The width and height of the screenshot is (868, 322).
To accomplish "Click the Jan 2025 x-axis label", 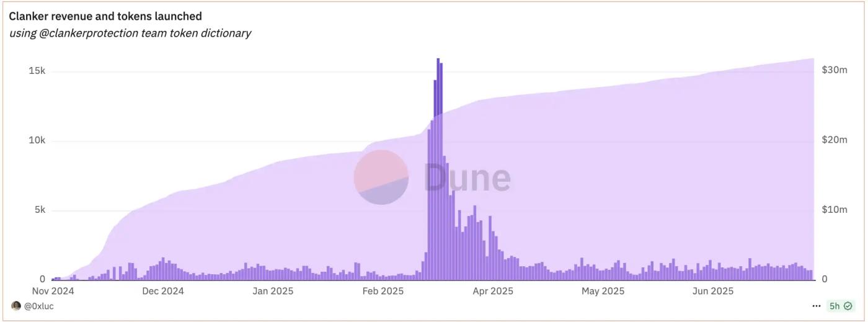I will 273,290.
